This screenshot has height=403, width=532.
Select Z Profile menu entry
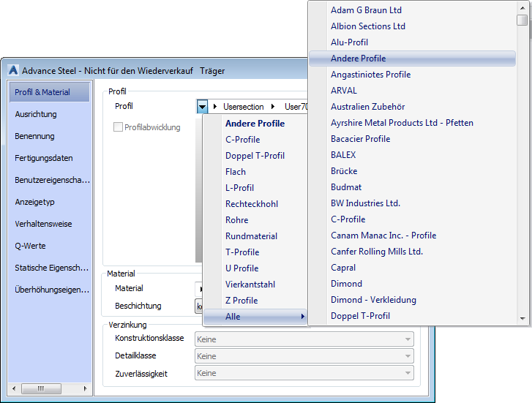[255, 301]
